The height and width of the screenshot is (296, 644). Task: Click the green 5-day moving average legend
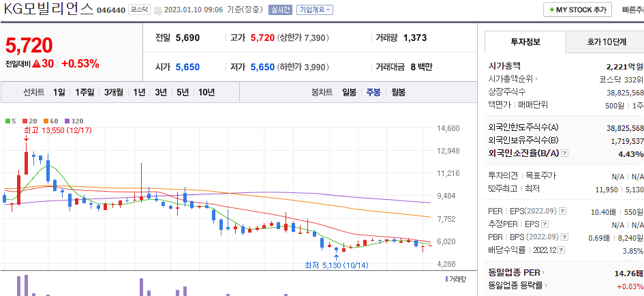pyautogui.click(x=11, y=121)
